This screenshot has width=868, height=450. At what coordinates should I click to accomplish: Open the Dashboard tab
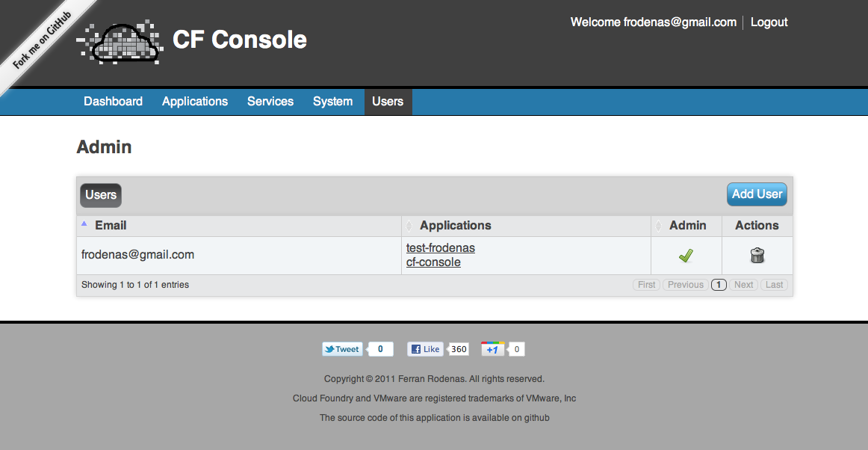[113, 102]
